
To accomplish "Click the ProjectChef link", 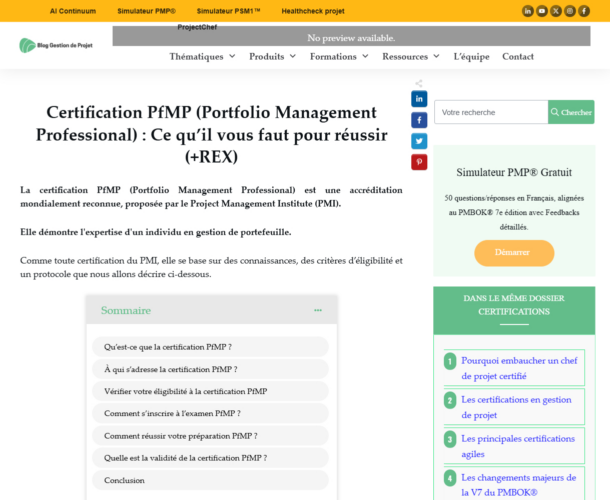I will click(x=197, y=27).
